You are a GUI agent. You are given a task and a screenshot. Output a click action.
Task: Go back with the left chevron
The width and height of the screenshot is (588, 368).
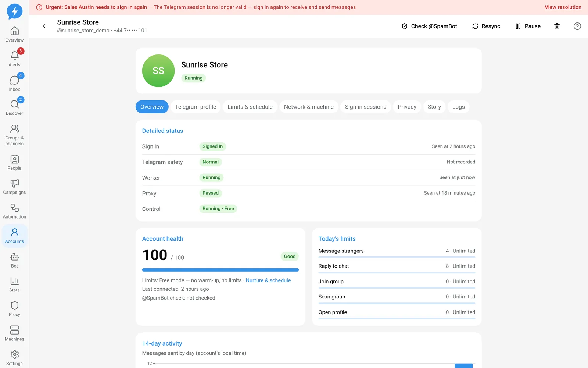[44, 26]
